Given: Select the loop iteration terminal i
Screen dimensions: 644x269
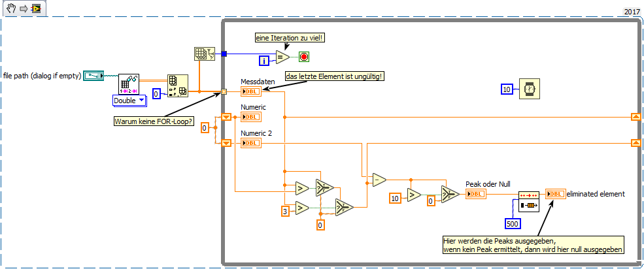Looking at the screenshot, I should coord(264,61).
